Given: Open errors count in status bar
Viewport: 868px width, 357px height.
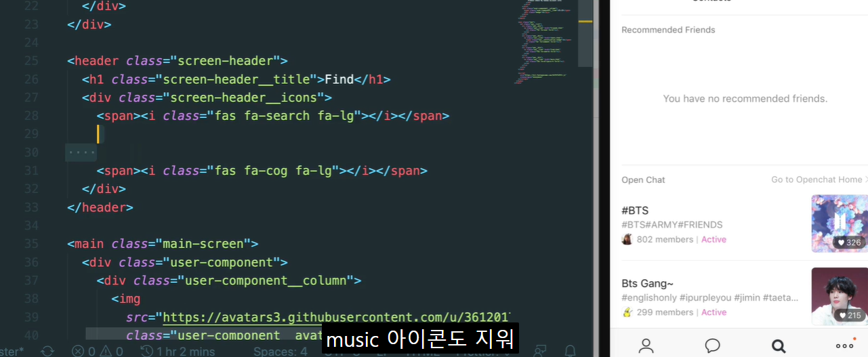Looking at the screenshot, I should (x=84, y=351).
